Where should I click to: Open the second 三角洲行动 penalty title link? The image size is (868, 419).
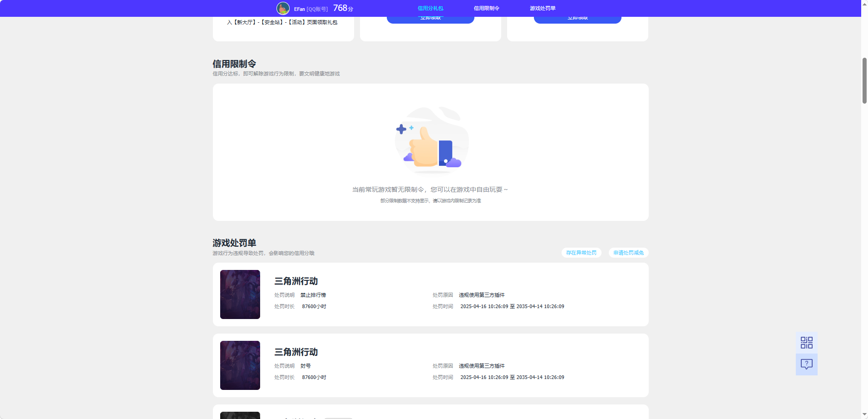(296, 352)
